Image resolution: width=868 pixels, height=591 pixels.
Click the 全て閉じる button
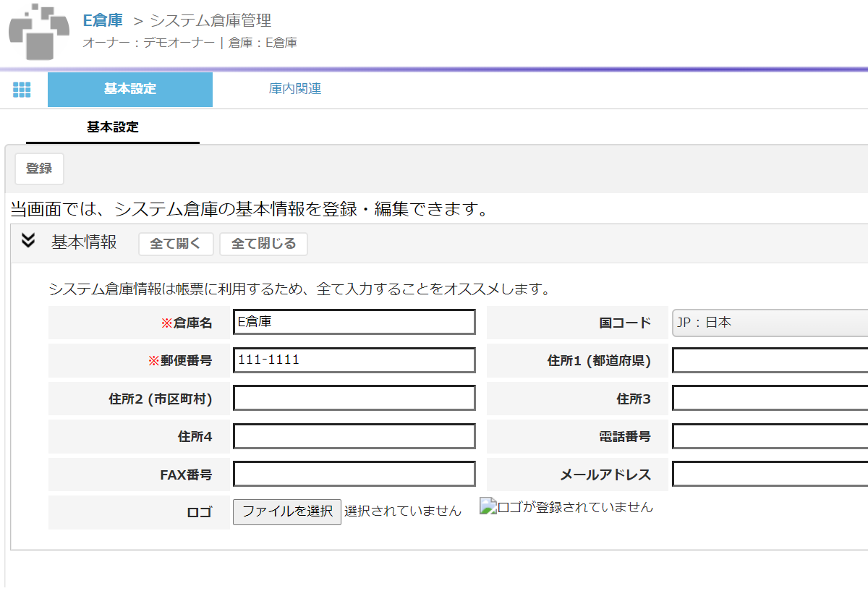263,244
